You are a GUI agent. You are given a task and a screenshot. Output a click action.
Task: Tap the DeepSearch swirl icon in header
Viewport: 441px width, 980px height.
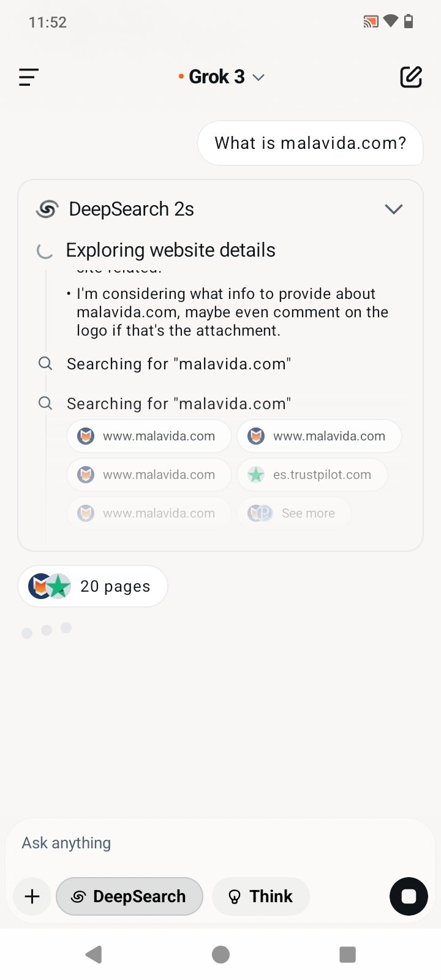[x=47, y=209]
